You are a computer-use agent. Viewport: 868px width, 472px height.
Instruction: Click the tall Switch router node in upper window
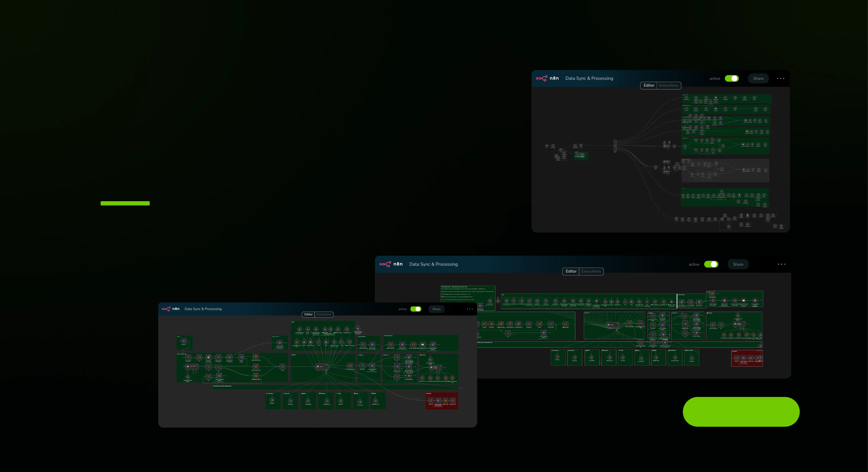(615, 146)
